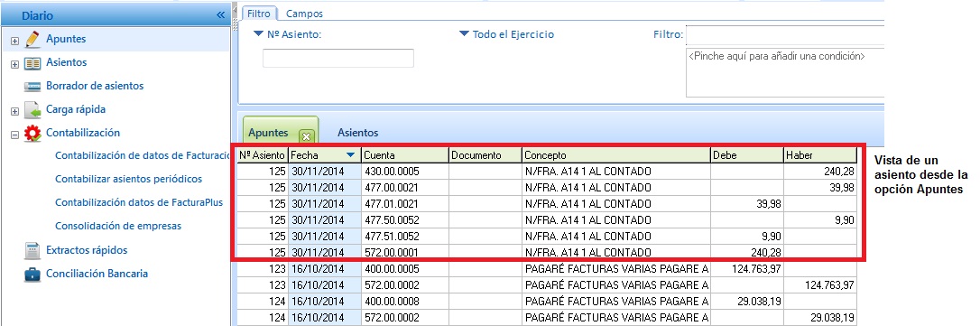Viewport: 980px width, 326px height.
Task: Click 'Pinche aquí para añadir una condición'
Action: click(776, 56)
